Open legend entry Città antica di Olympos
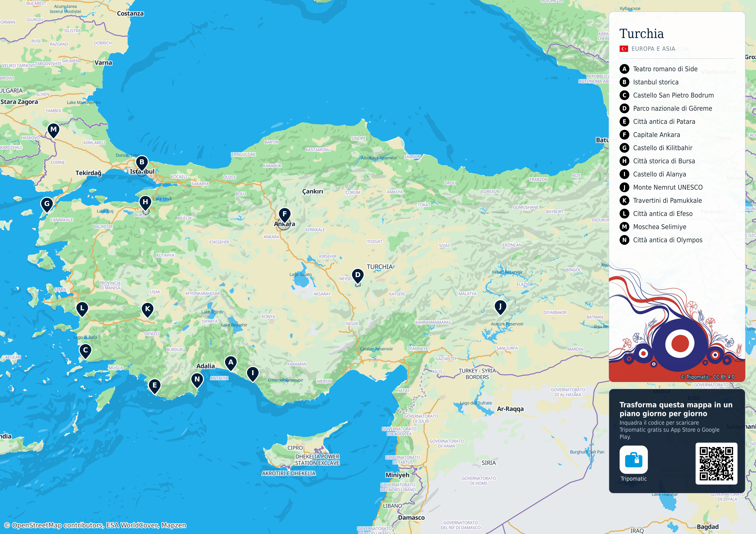756x534 pixels. coord(661,240)
